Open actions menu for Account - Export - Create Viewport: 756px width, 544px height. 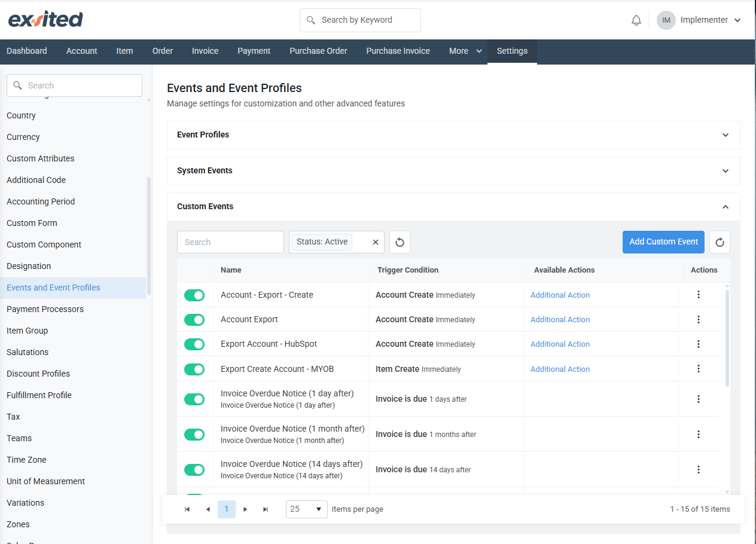(699, 295)
